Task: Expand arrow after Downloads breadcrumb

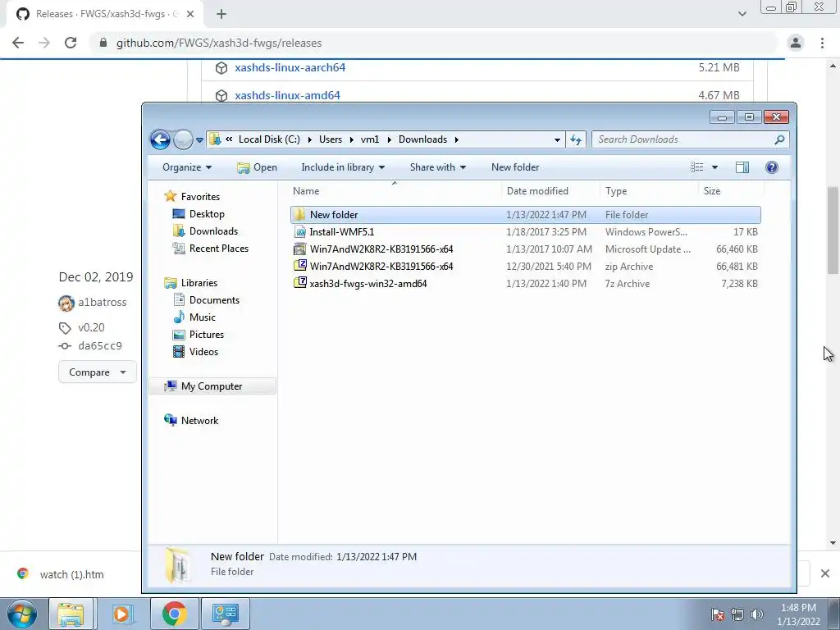Action: 456,139
